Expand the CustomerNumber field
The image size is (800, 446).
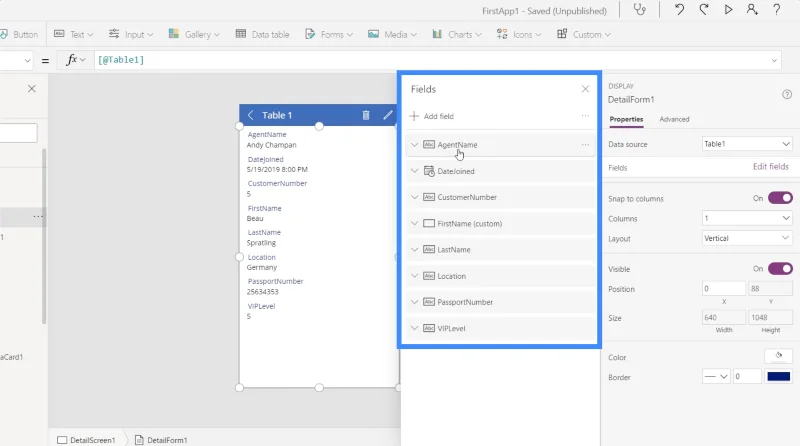point(414,197)
